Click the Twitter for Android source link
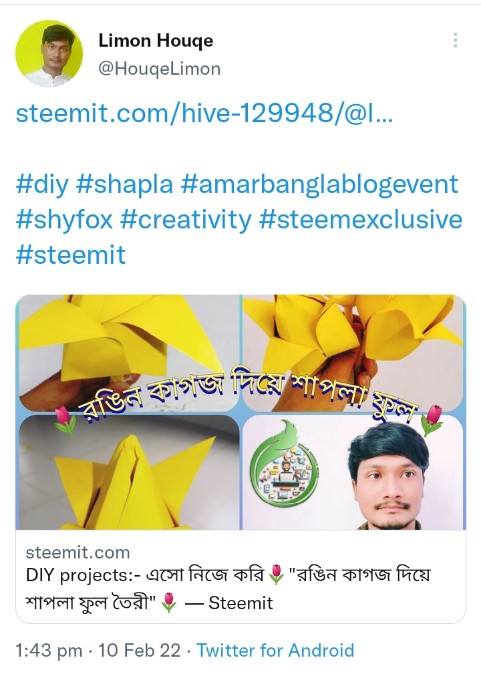The image size is (481, 674). (x=276, y=650)
